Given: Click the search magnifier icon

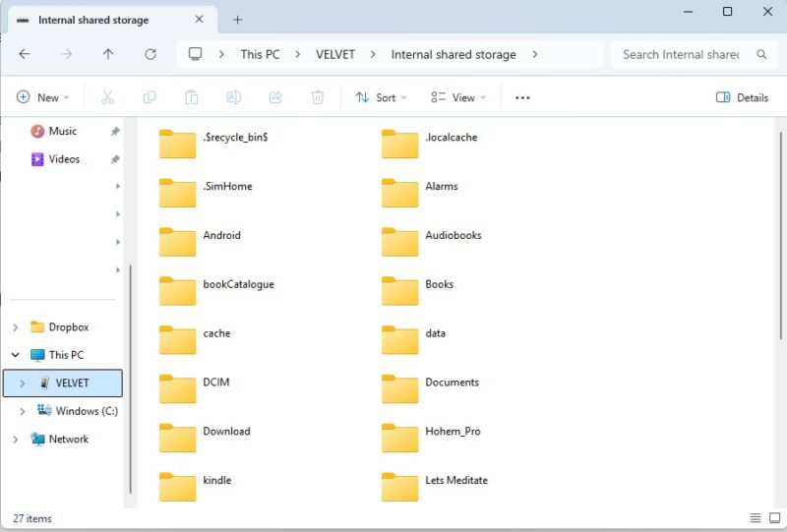Looking at the screenshot, I should coord(761,54).
